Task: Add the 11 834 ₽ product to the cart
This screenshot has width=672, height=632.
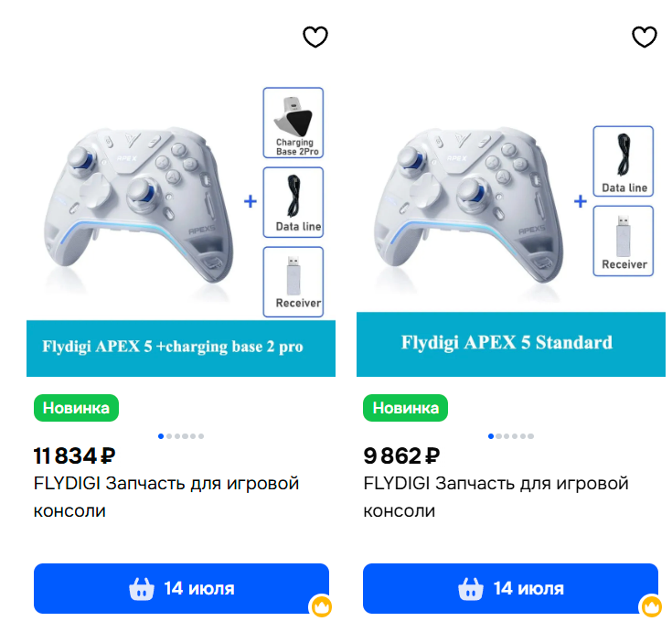Action: [181, 588]
